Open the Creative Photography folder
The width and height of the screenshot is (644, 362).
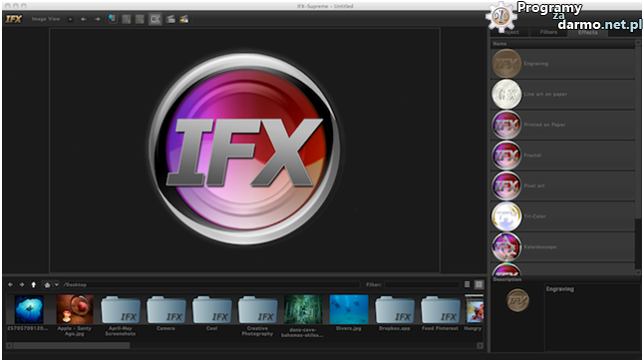click(257, 310)
